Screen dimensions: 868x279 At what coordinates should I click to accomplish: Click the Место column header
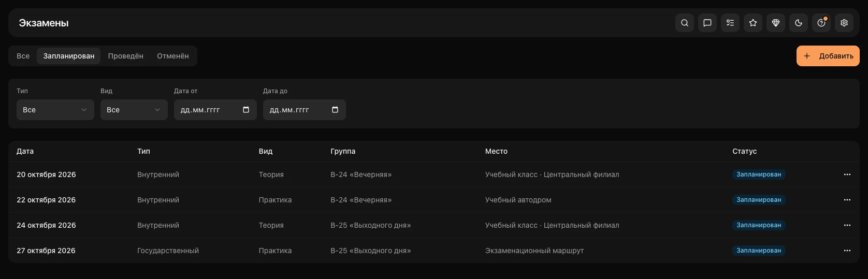click(496, 151)
